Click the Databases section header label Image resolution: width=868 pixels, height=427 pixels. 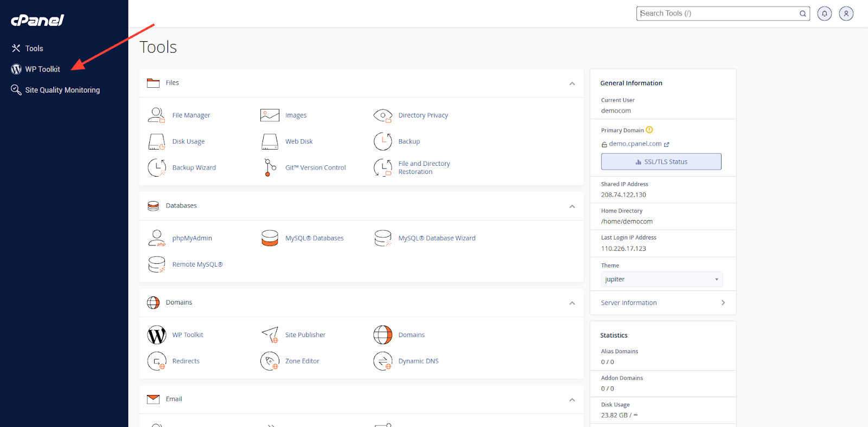(181, 205)
